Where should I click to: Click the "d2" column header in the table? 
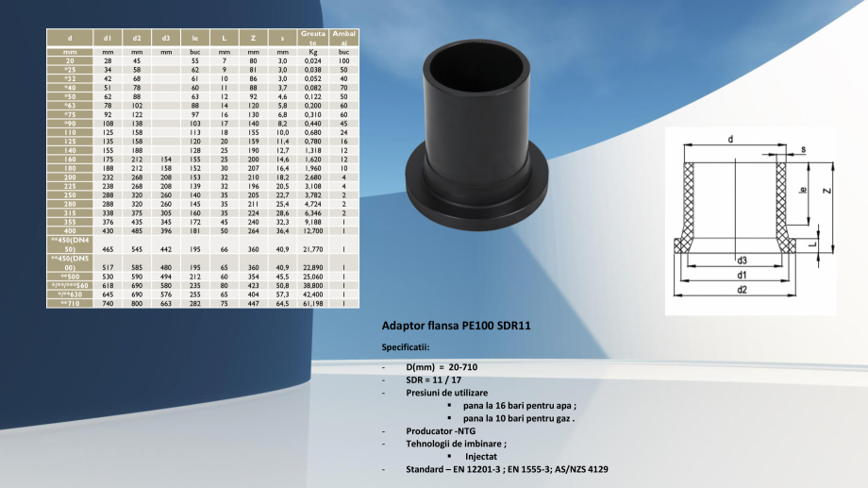point(137,38)
